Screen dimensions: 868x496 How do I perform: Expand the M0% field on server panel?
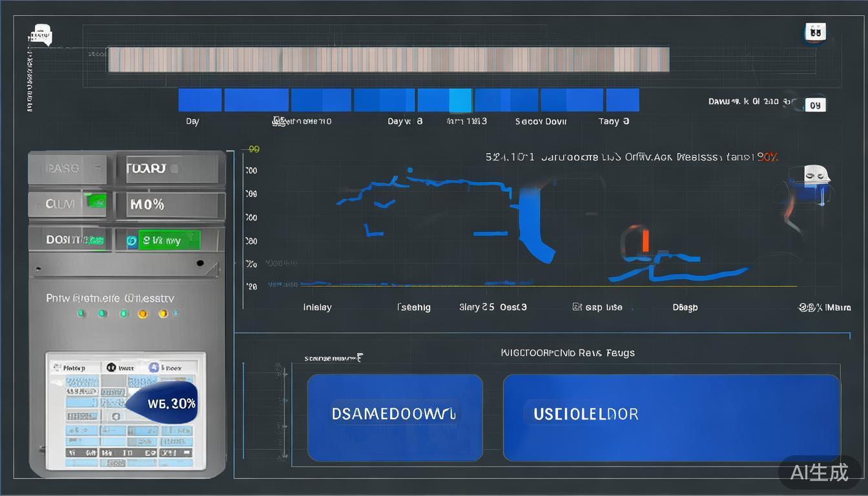(170, 205)
